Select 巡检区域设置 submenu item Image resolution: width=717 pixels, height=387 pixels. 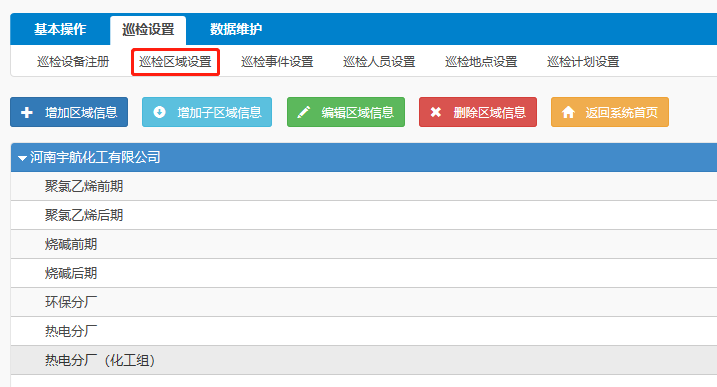[175, 62]
